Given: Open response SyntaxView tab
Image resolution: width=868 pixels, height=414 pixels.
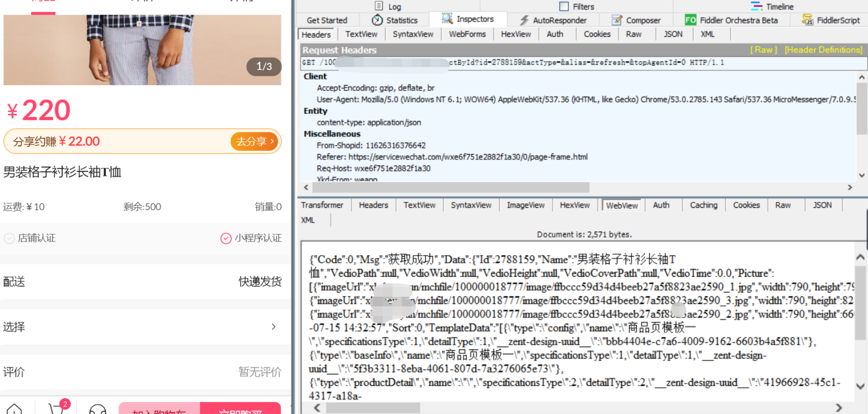Looking at the screenshot, I should click(471, 205).
